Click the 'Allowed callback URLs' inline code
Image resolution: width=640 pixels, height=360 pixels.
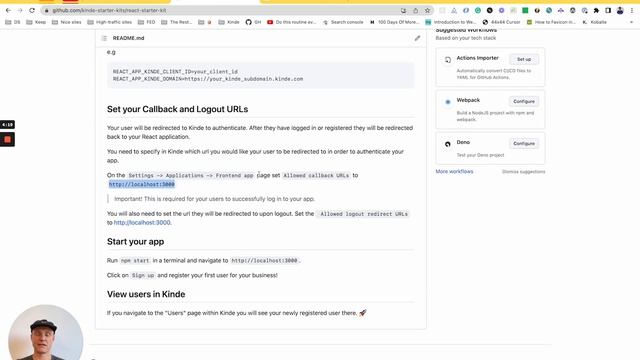click(316, 176)
